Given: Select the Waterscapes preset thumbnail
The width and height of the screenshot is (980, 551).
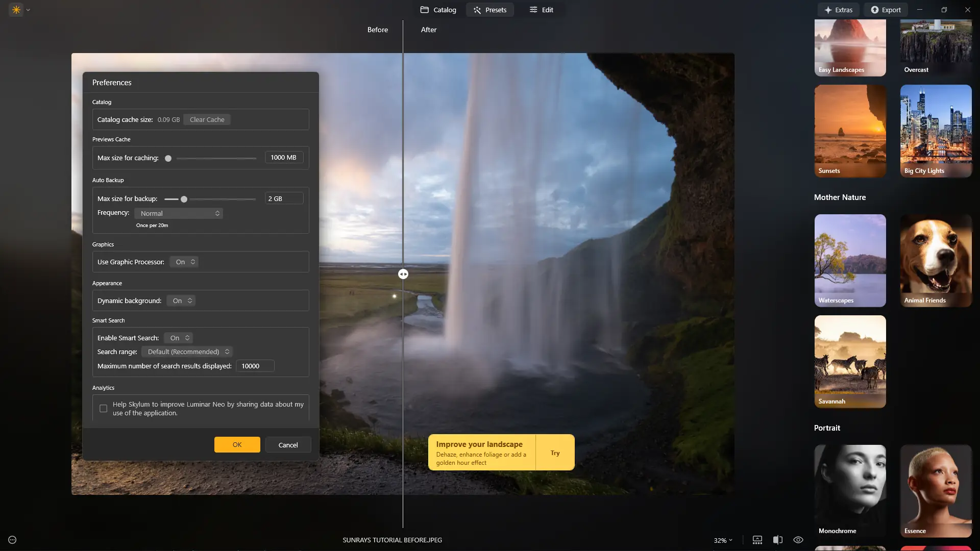Looking at the screenshot, I should 850,260.
